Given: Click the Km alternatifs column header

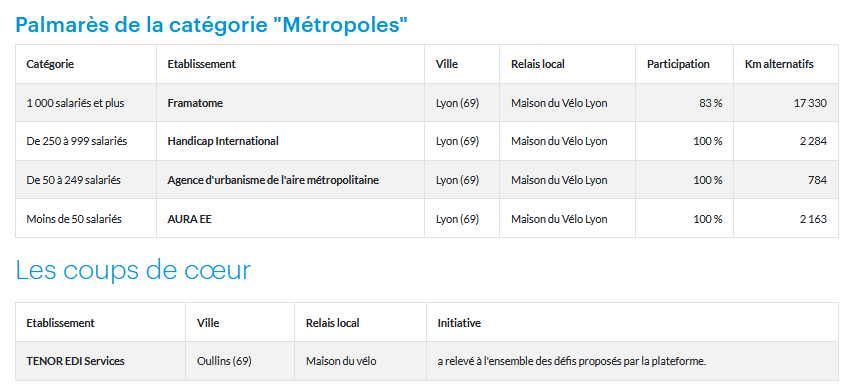Looking at the screenshot, I should pyautogui.click(x=779, y=64).
